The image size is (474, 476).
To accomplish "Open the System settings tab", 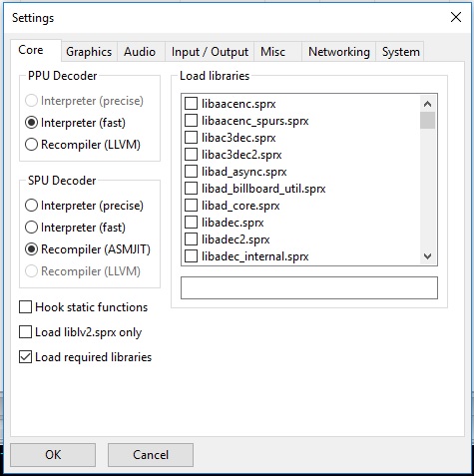I will [400, 52].
